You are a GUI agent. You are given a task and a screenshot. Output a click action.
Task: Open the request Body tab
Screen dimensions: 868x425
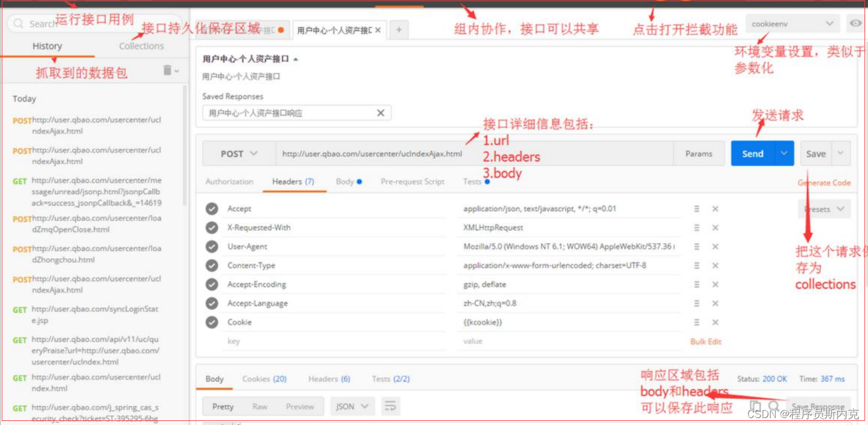348,181
